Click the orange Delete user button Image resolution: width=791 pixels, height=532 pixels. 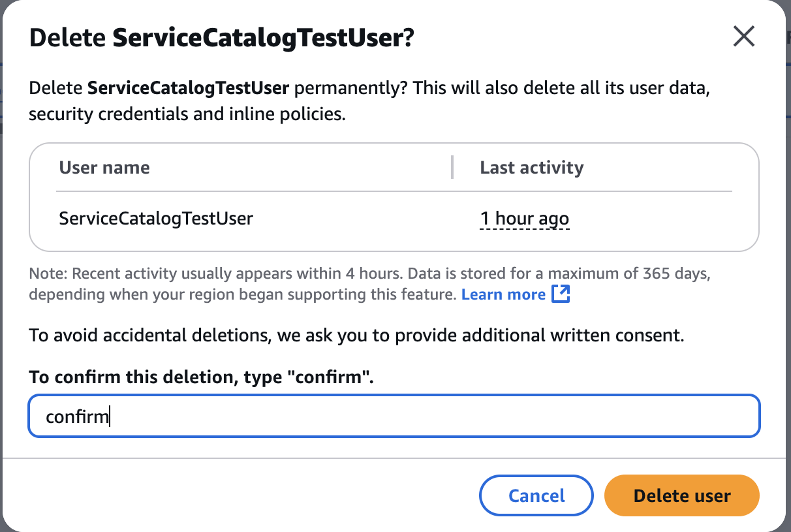682,495
